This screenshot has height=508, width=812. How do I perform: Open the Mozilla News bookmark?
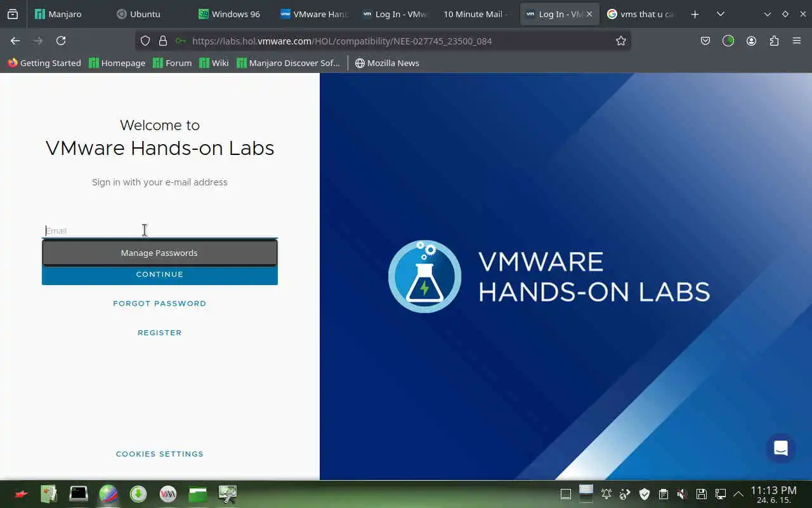[387, 63]
